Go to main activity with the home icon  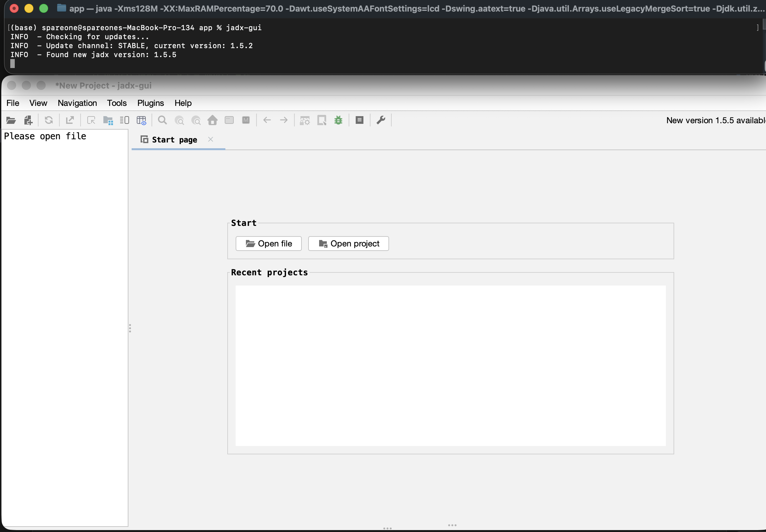[213, 120]
